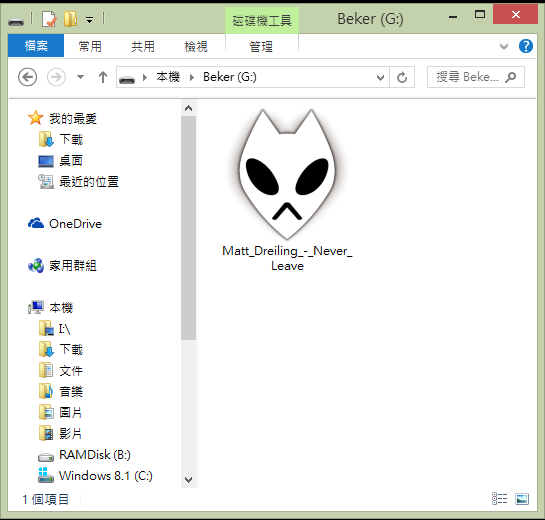Select 本機 in the navigation tree

coord(61,308)
